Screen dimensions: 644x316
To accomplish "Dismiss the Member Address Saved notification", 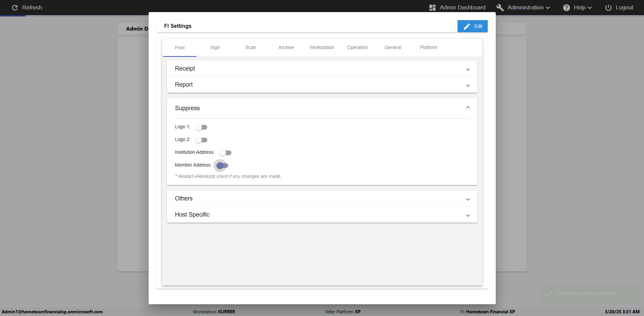I will 634,293.
